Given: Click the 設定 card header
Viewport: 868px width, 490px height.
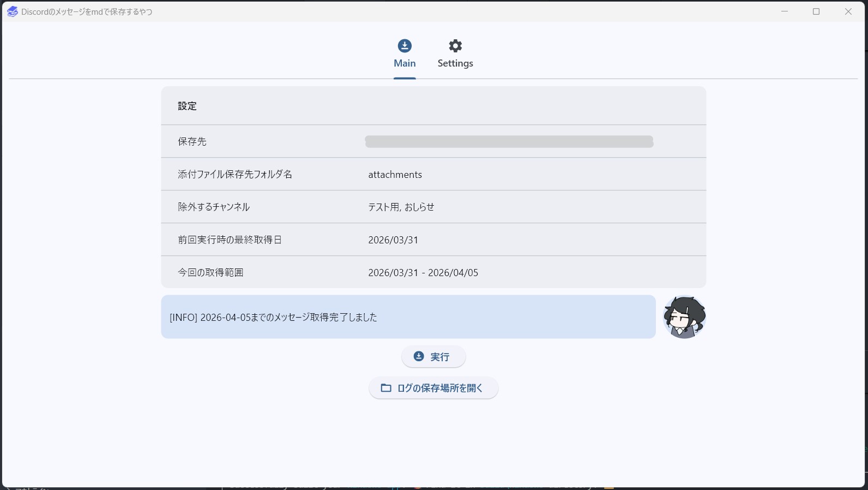Looking at the screenshot, I should pos(187,106).
